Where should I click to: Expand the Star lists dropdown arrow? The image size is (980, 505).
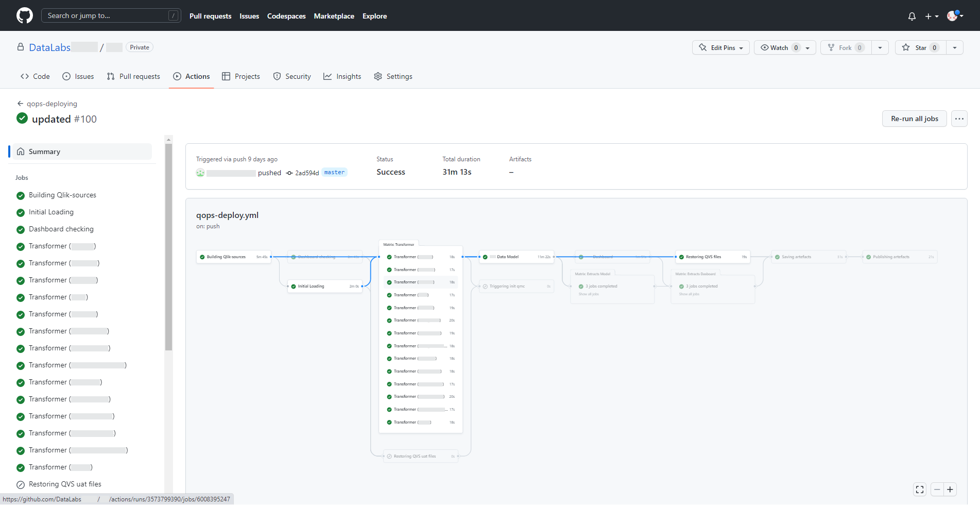955,47
